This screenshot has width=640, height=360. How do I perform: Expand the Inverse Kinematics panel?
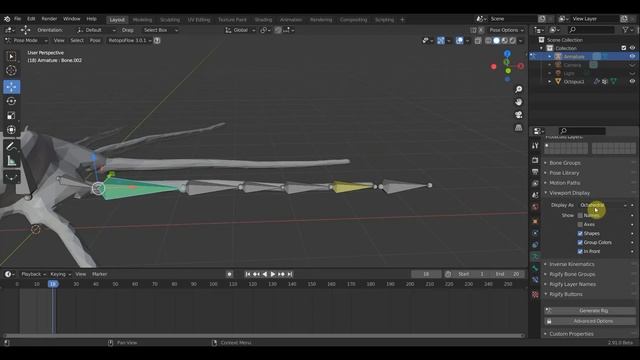(x=572, y=264)
